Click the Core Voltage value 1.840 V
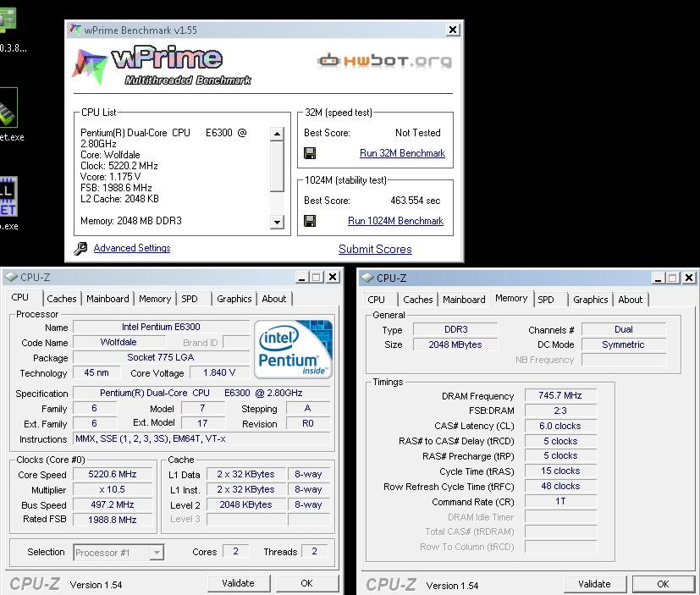 [x=219, y=372]
